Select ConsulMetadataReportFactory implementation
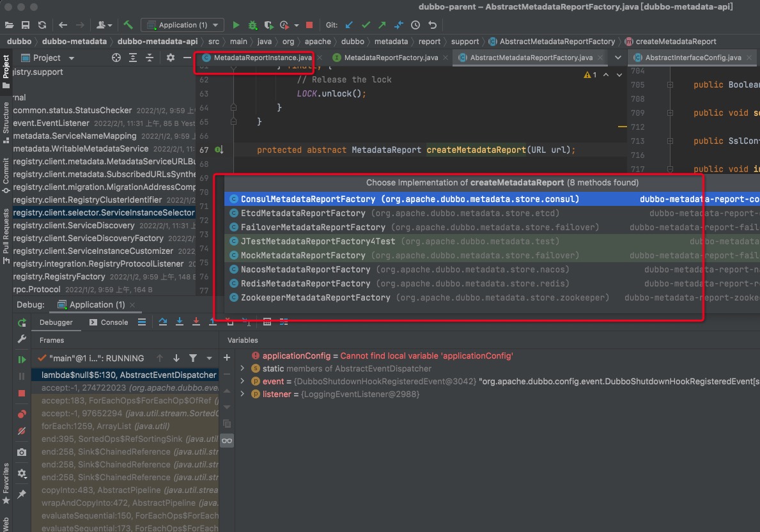Image resolution: width=760 pixels, height=532 pixels. (492, 199)
